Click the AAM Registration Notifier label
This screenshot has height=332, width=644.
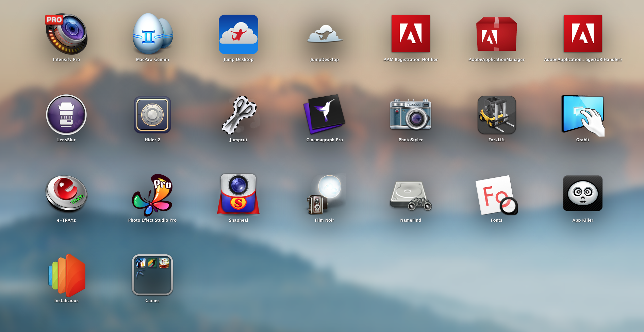point(411,60)
